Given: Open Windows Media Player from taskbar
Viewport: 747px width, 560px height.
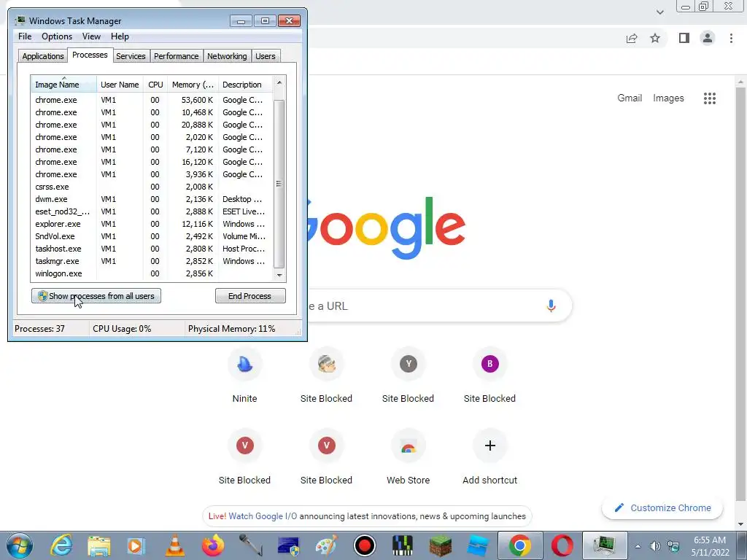Looking at the screenshot, I should [136, 545].
